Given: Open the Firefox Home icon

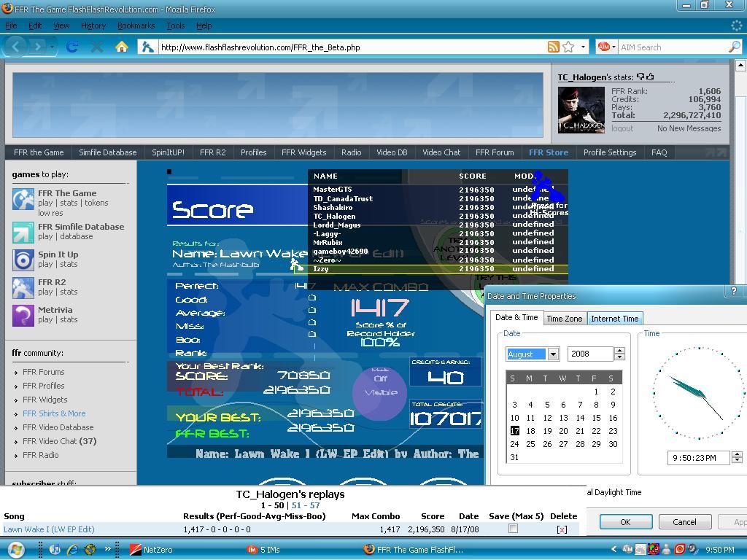Looking at the screenshot, I should tap(122, 47).
